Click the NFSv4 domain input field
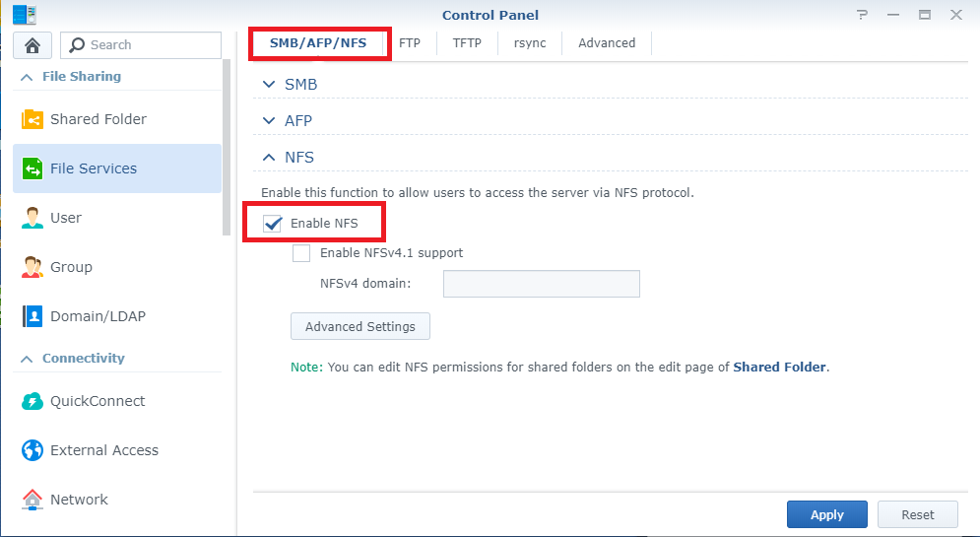980x537 pixels. pyautogui.click(x=541, y=284)
